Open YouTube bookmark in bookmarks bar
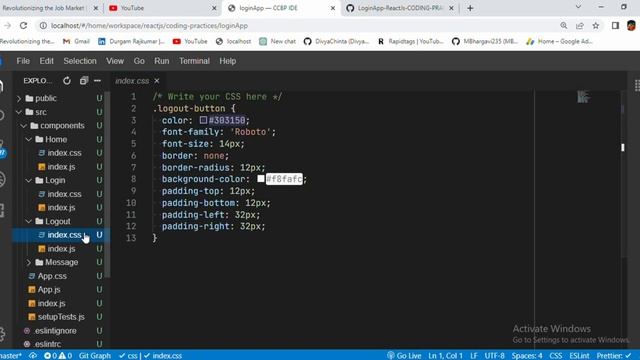The width and height of the screenshot is (640, 360). [x=190, y=41]
